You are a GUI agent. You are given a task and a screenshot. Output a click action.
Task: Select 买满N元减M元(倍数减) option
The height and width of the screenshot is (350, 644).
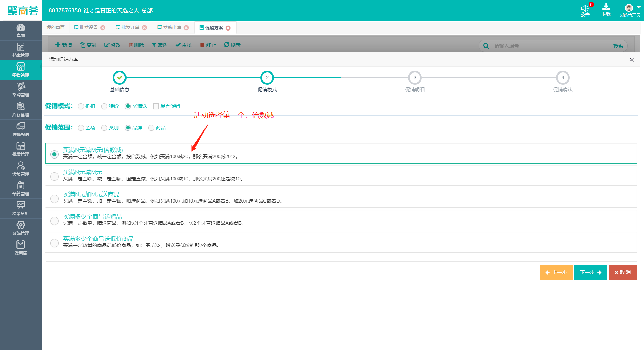(54, 154)
